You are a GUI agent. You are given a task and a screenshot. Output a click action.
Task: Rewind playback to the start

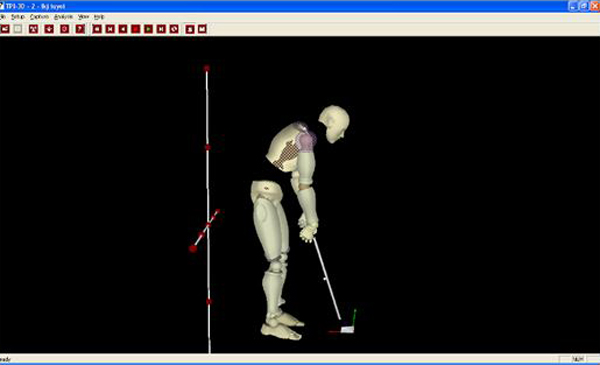click(97, 29)
